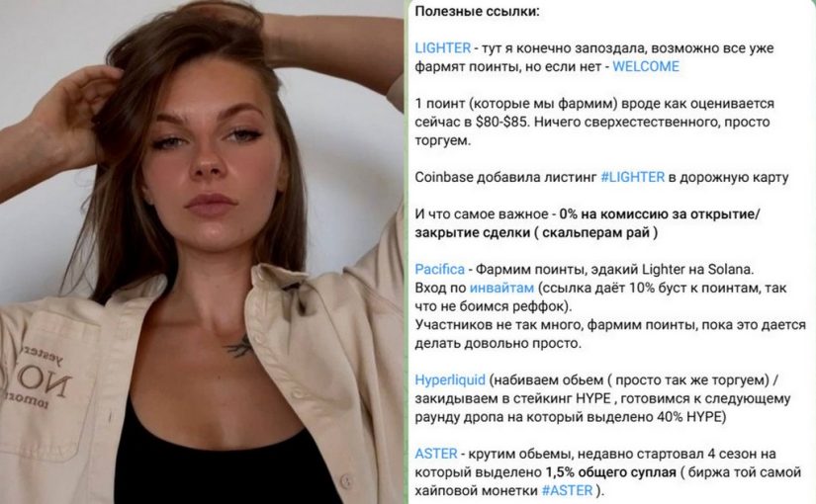Viewport: 816px width, 504px height.
Task: Open the woman's photo on the left
Action: pyautogui.click(x=202, y=252)
